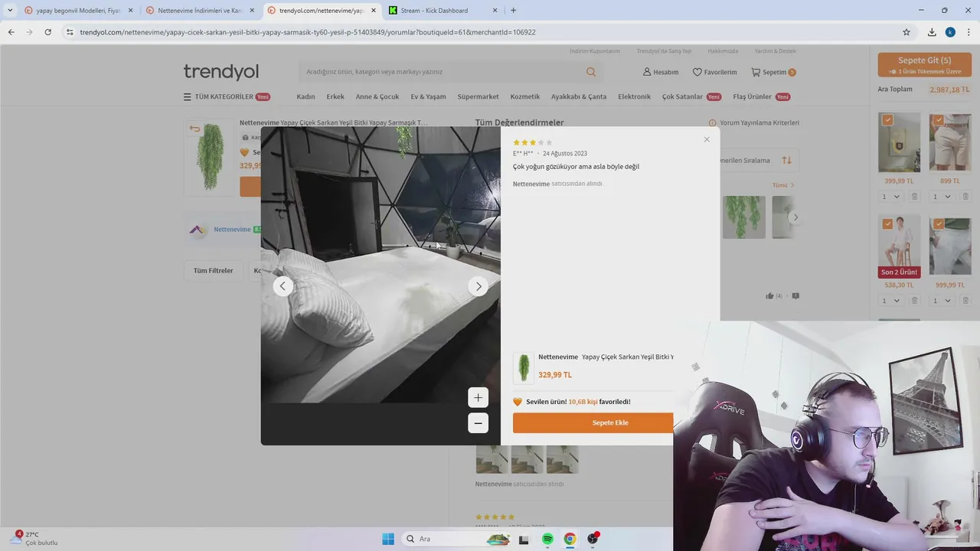
Task: Open sort order Önerilen Sıralama arrows
Action: pos(786,161)
